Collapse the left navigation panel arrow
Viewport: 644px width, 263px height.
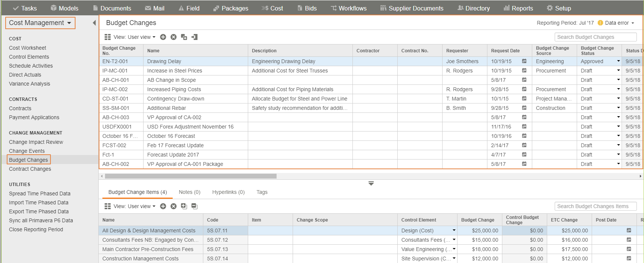point(94,23)
